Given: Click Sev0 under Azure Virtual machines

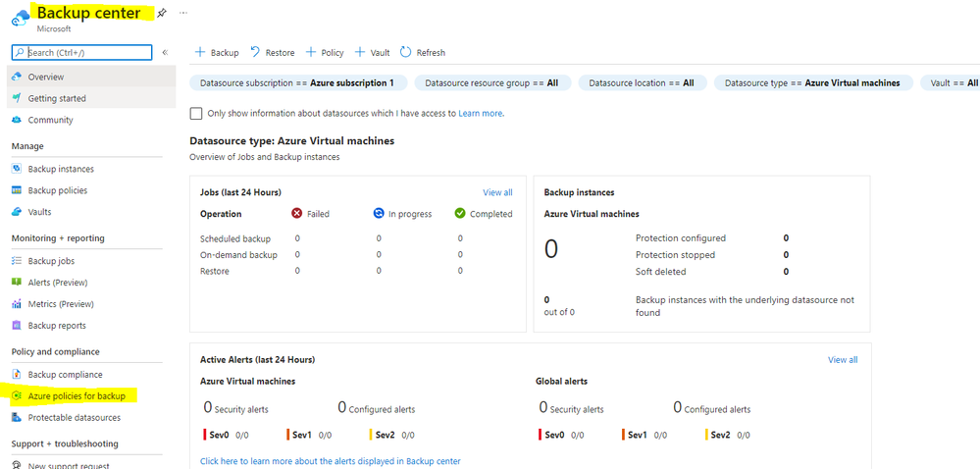Looking at the screenshot, I should tap(221, 435).
